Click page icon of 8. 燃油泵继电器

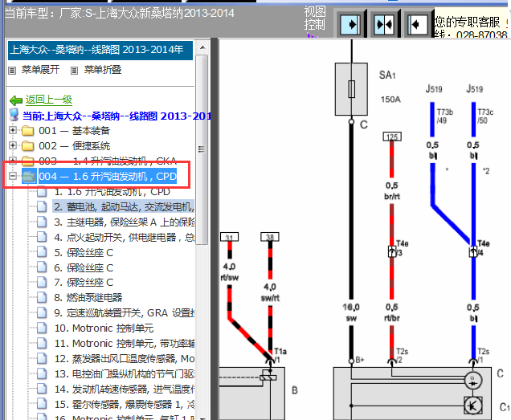[x=42, y=297]
